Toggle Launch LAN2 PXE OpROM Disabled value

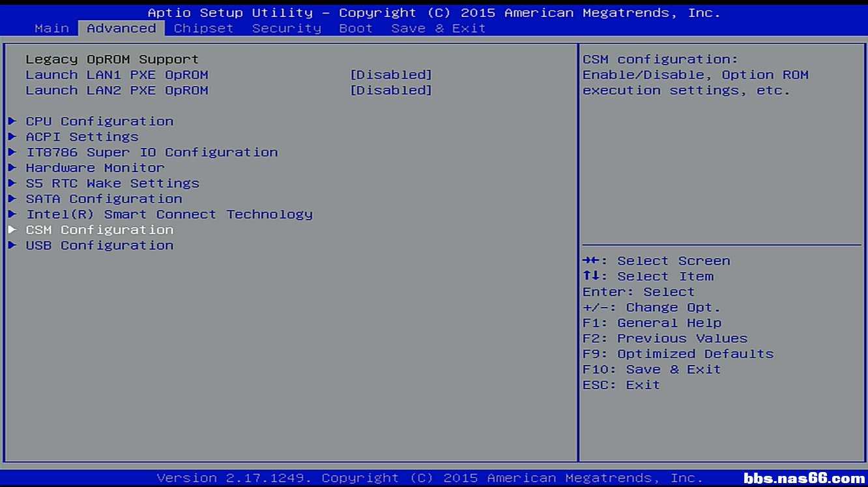[x=391, y=91]
